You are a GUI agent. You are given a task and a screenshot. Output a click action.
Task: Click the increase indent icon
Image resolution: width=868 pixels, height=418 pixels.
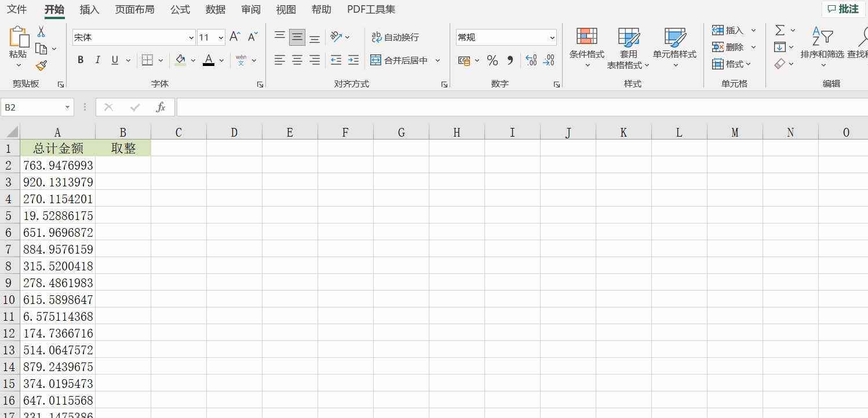click(x=353, y=60)
